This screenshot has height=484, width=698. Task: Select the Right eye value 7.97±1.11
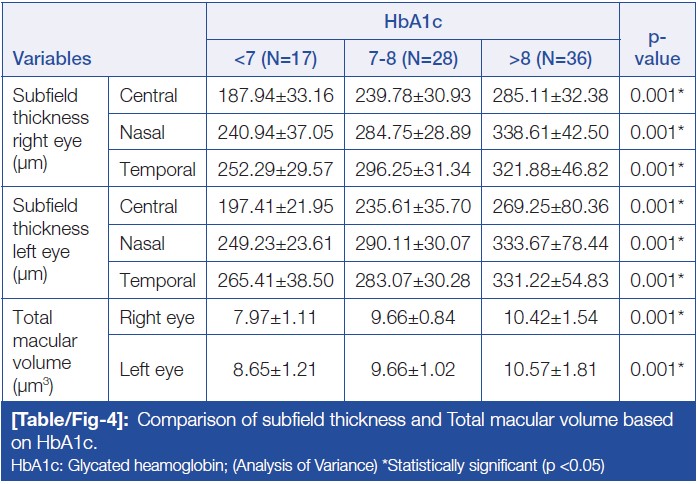274,318
